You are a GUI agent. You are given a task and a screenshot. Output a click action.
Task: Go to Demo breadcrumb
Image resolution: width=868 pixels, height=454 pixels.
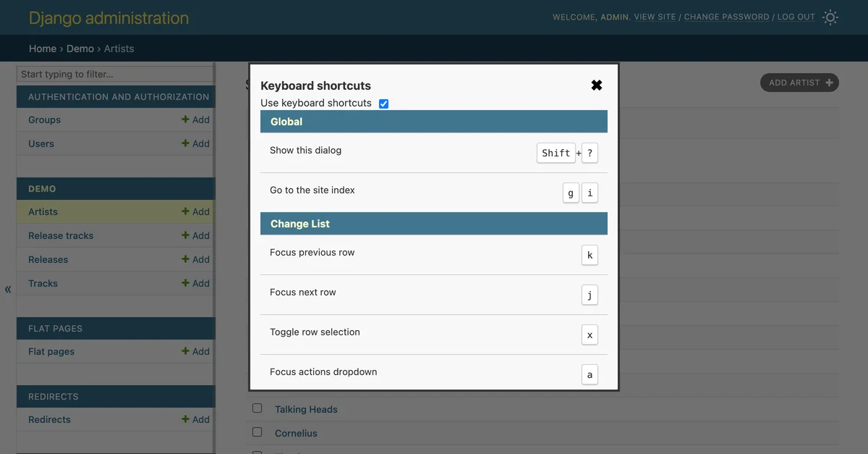(x=80, y=49)
